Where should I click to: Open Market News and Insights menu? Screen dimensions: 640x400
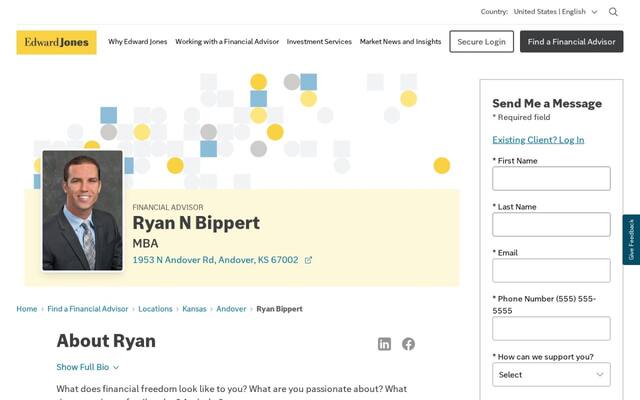[x=400, y=42]
